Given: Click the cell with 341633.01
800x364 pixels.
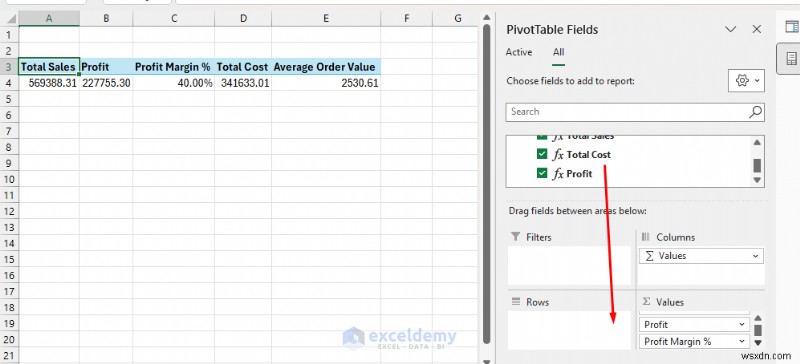Looking at the screenshot, I should [x=243, y=83].
